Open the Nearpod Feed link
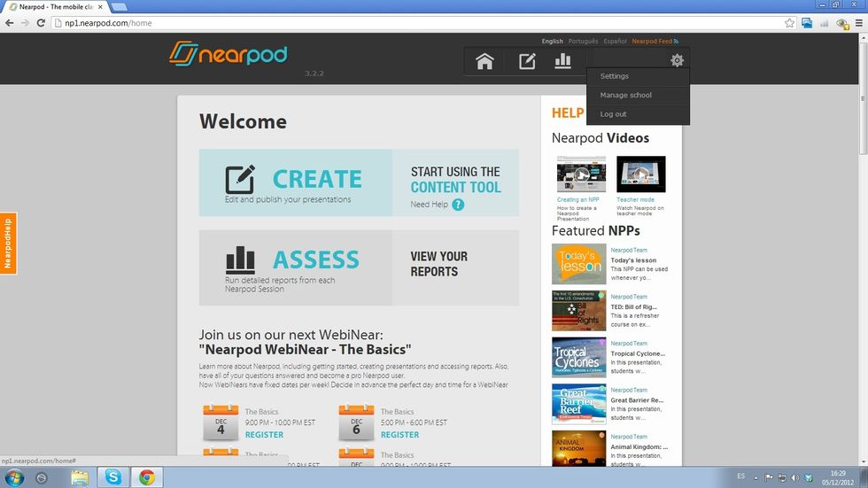Image resolution: width=868 pixels, height=488 pixels. coord(655,42)
